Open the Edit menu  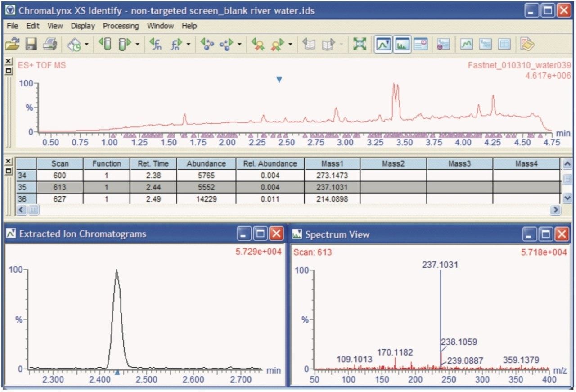pos(33,26)
